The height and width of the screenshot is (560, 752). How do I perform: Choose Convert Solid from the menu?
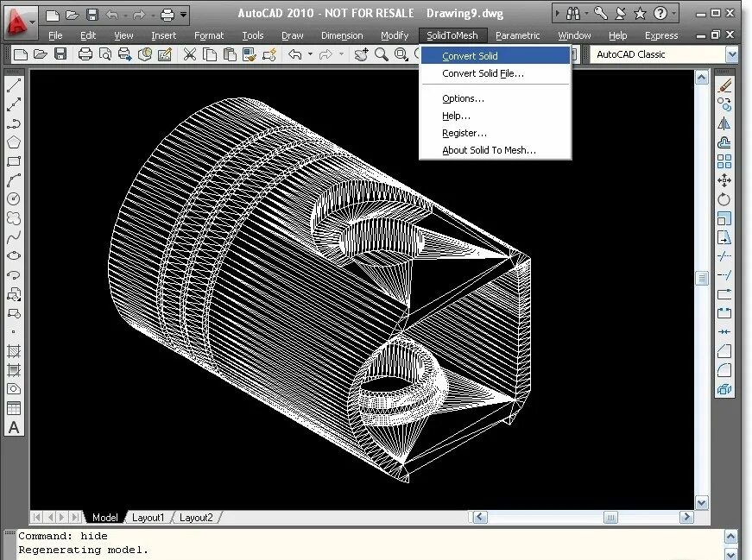pyautogui.click(x=496, y=55)
